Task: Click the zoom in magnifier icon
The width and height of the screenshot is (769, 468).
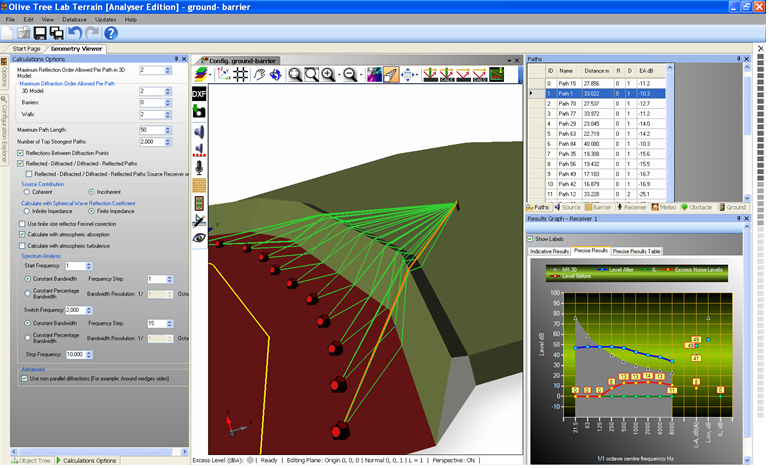Action: tap(328, 75)
